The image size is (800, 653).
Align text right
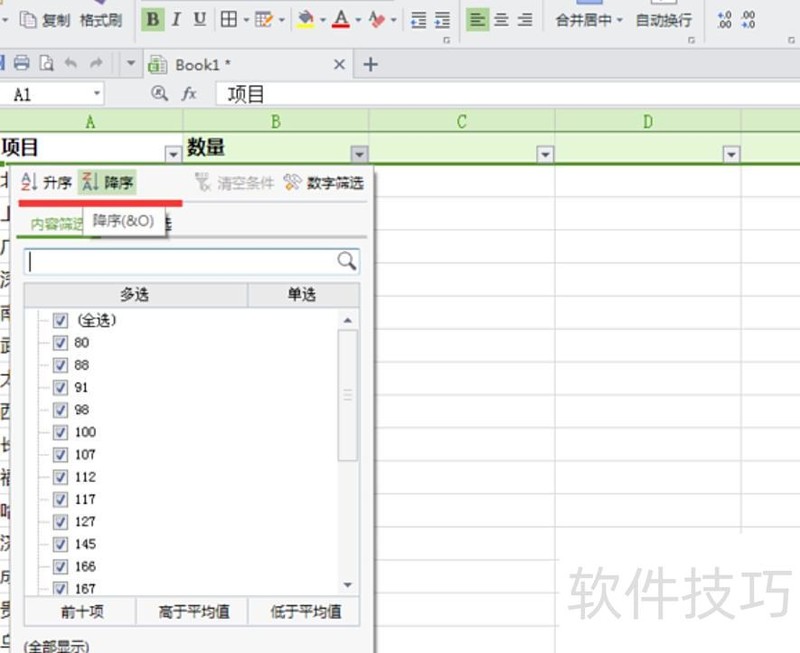[525, 20]
